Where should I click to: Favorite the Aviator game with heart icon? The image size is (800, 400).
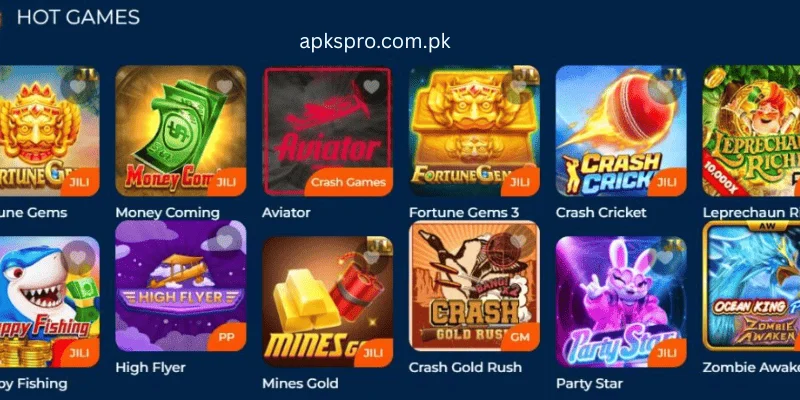point(371,87)
